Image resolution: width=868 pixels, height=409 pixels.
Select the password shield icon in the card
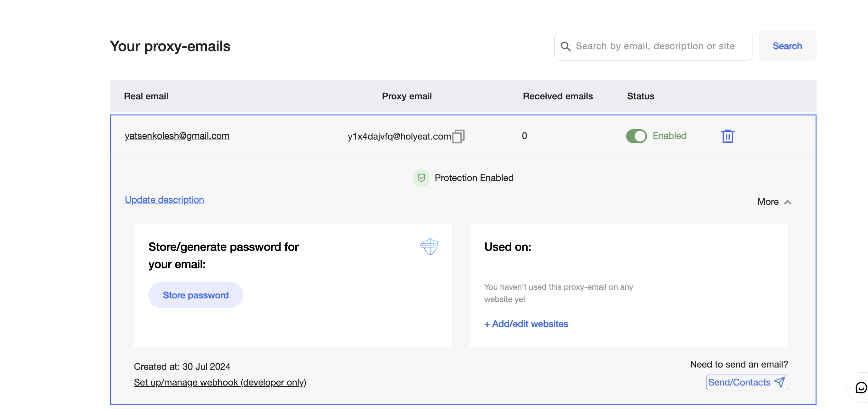(429, 247)
